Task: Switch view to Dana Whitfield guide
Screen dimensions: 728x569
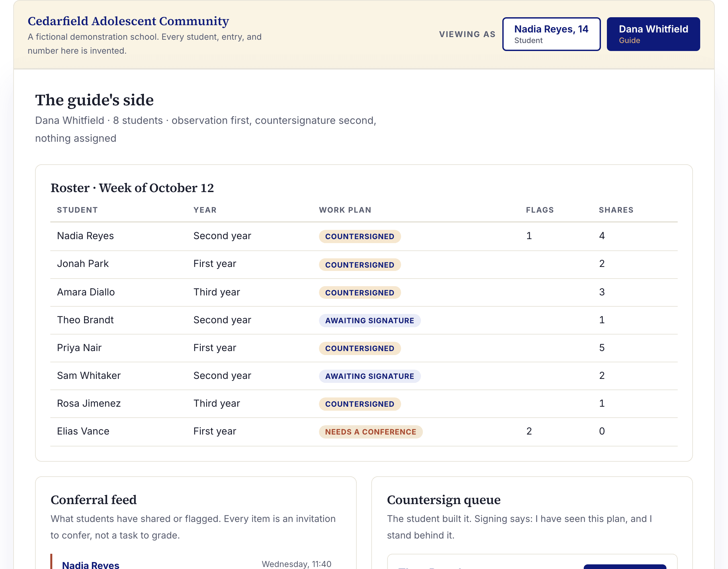Action: tap(653, 34)
